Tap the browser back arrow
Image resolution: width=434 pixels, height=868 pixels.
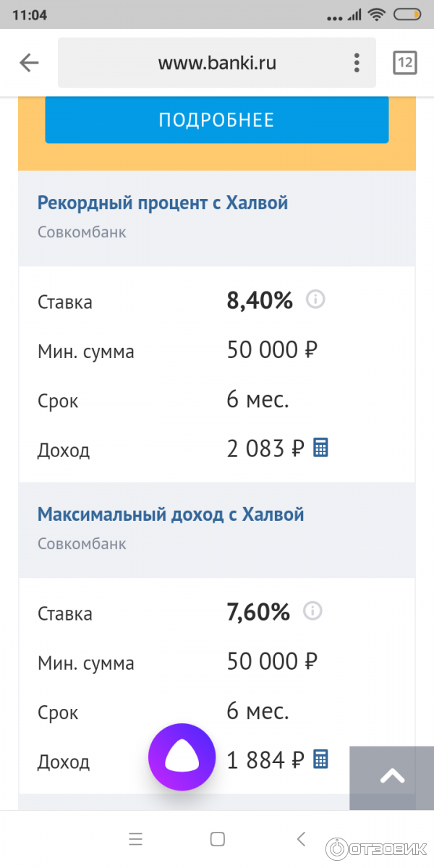click(x=29, y=63)
